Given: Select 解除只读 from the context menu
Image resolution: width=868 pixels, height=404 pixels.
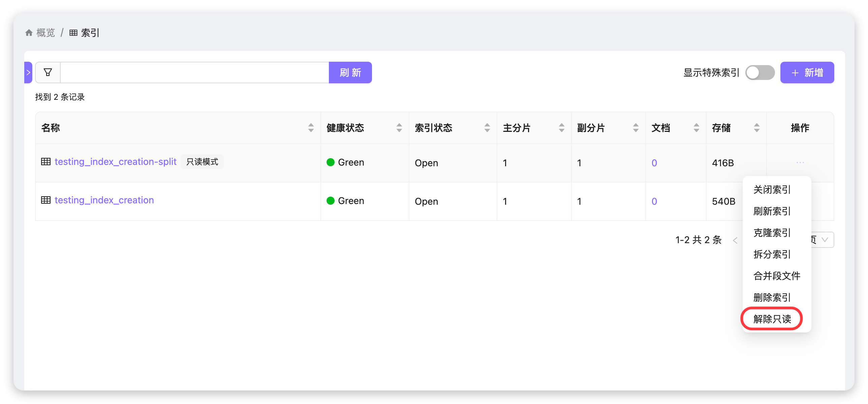Looking at the screenshot, I should (772, 319).
